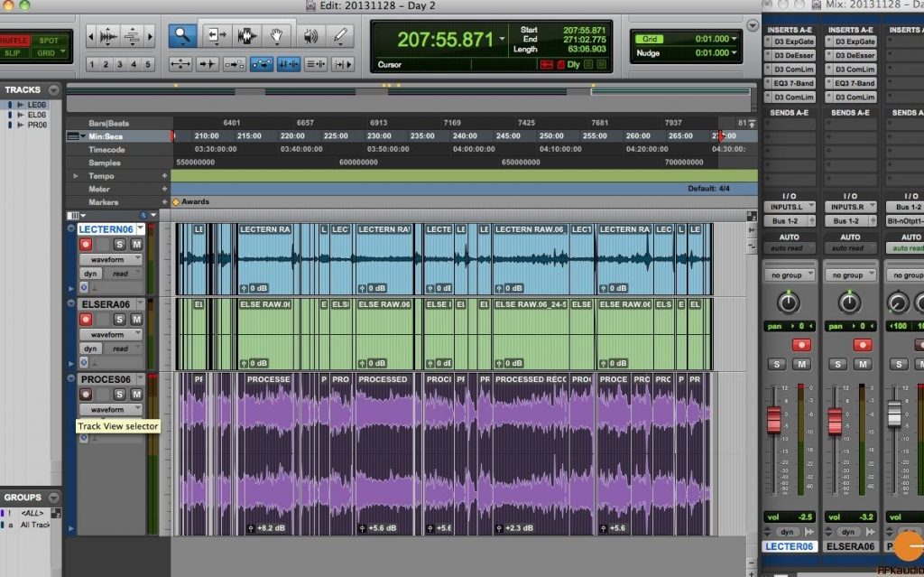Select the Zoomer tool
The width and height of the screenshot is (924, 577).
coord(181,36)
